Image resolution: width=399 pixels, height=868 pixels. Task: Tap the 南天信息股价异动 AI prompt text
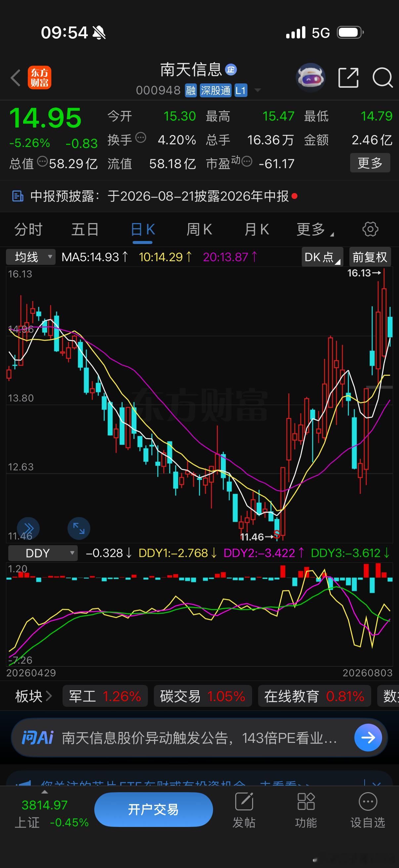(x=199, y=738)
